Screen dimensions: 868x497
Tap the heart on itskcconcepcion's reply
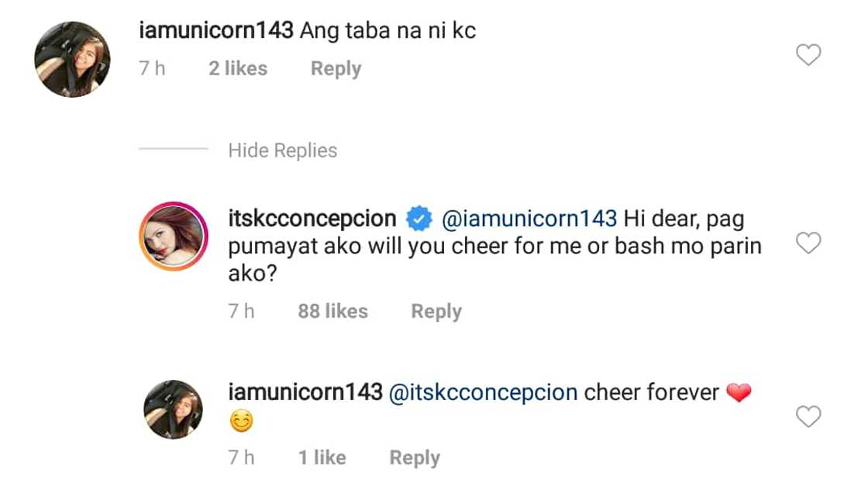tap(808, 244)
